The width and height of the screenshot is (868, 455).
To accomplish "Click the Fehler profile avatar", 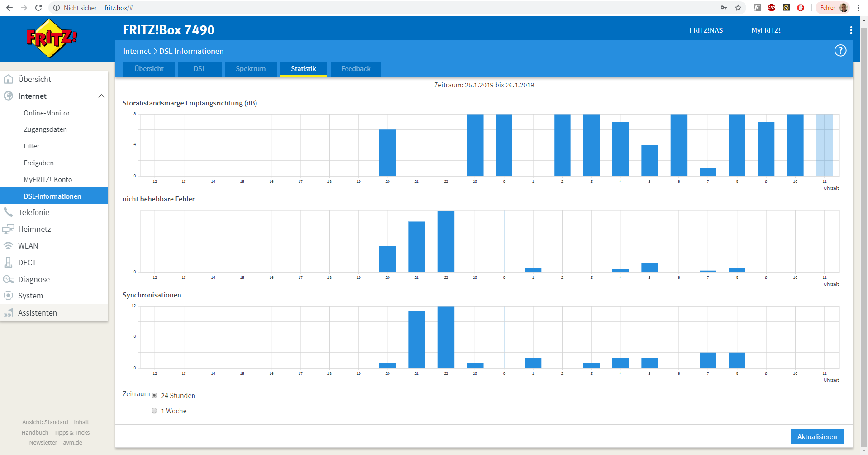I will [843, 8].
